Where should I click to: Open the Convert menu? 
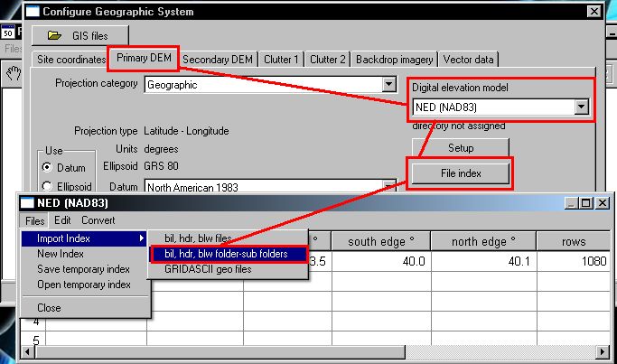(98, 220)
